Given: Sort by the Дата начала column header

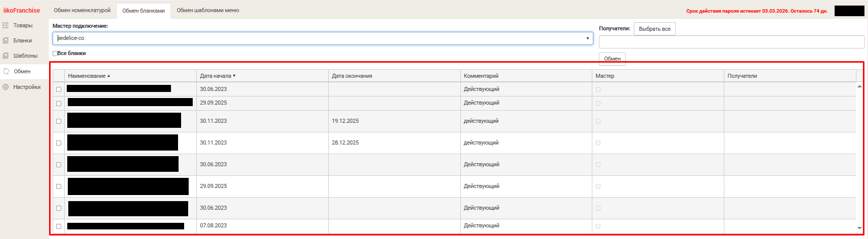Looking at the screenshot, I should click(x=263, y=76).
